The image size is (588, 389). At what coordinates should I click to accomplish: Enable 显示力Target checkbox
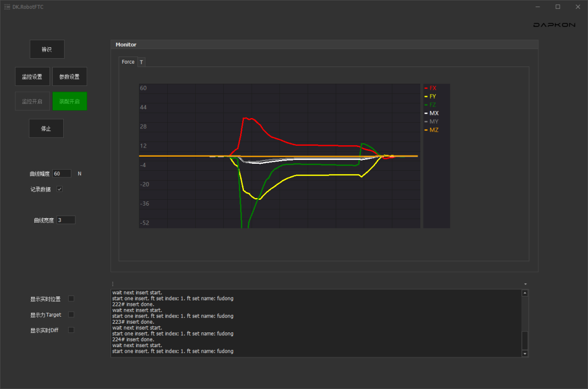click(x=71, y=314)
